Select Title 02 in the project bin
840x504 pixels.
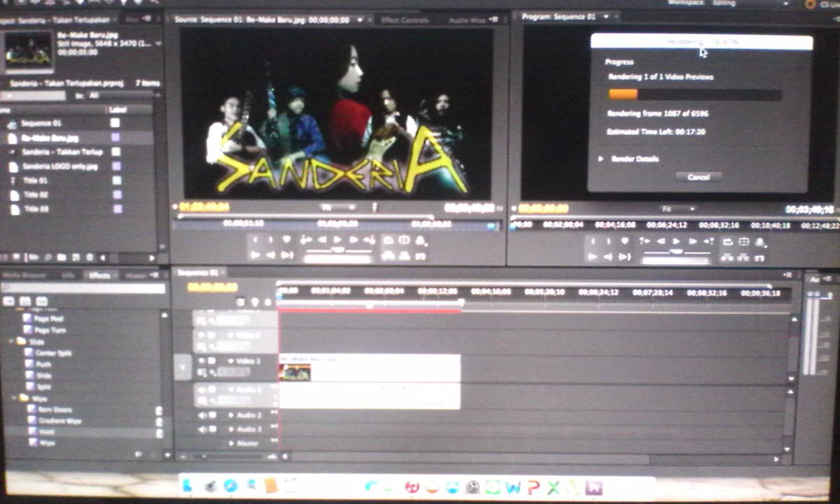point(35,195)
